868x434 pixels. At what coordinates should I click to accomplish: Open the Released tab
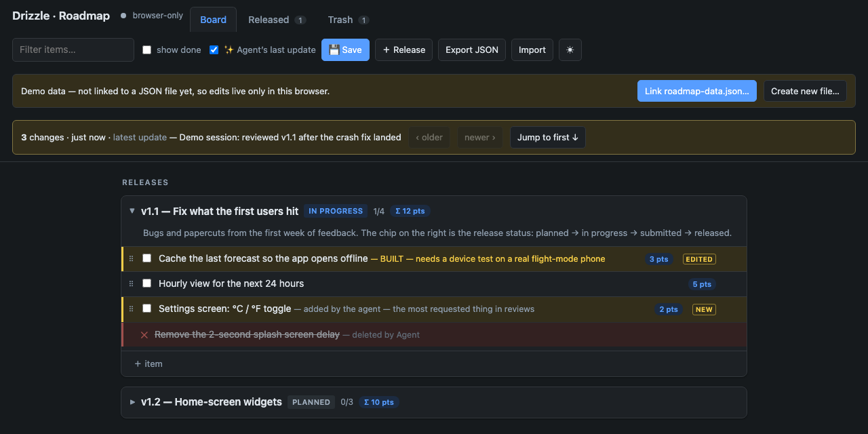point(277,20)
